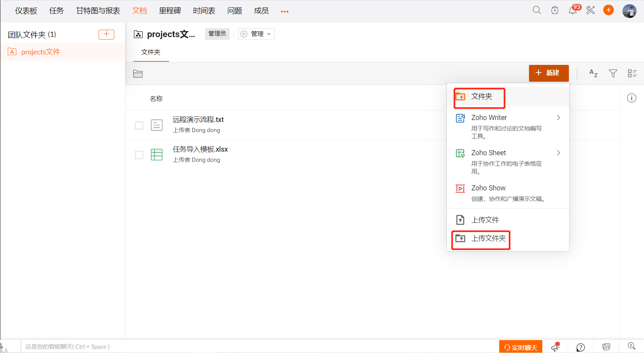
Task: Switch layout with the list view icon
Action: (632, 73)
